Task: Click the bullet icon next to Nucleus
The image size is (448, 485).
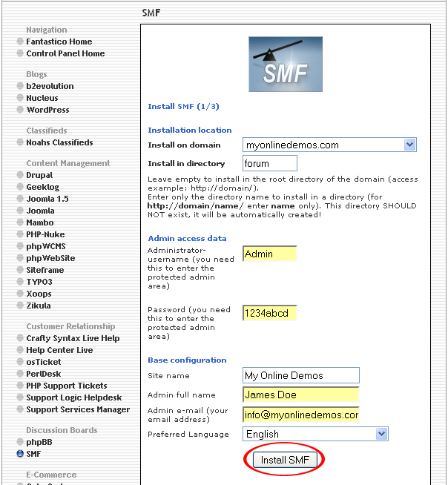Action: coord(20,97)
